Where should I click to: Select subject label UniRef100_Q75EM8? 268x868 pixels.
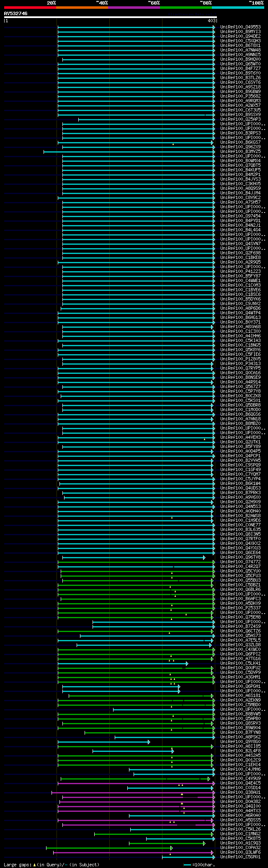point(241,617)
